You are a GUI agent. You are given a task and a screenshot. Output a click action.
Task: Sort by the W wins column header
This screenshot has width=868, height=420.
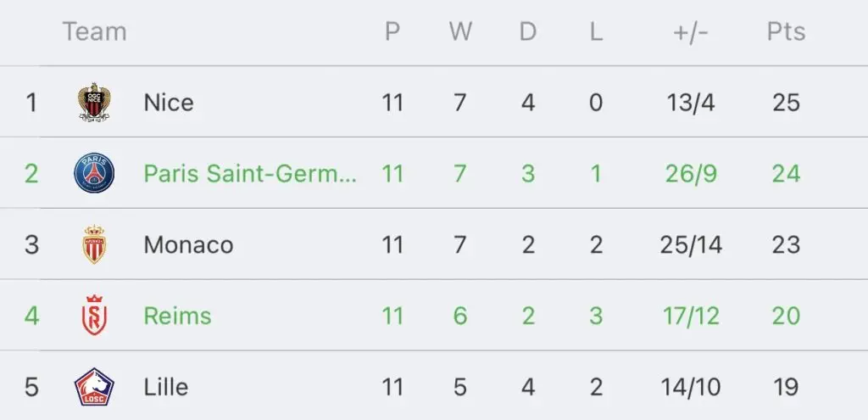point(460,31)
